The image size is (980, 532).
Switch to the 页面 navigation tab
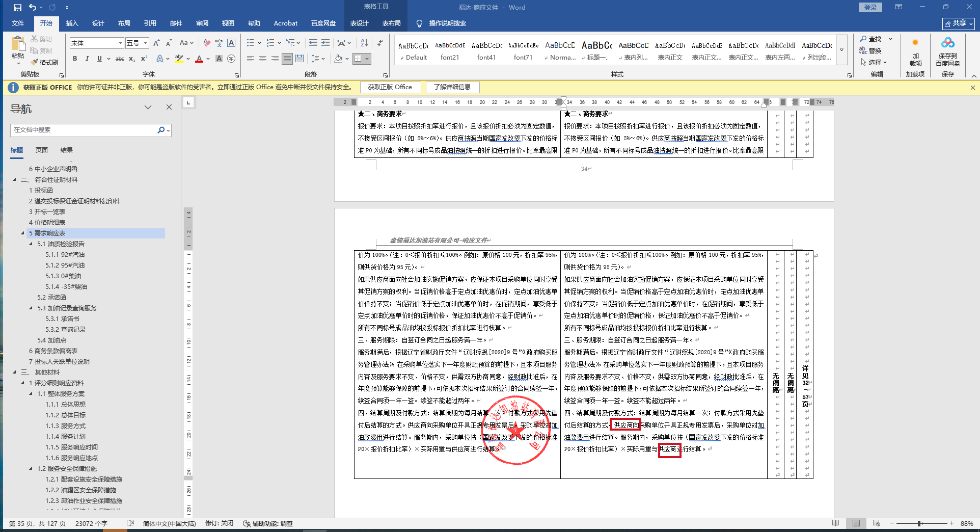click(x=42, y=150)
